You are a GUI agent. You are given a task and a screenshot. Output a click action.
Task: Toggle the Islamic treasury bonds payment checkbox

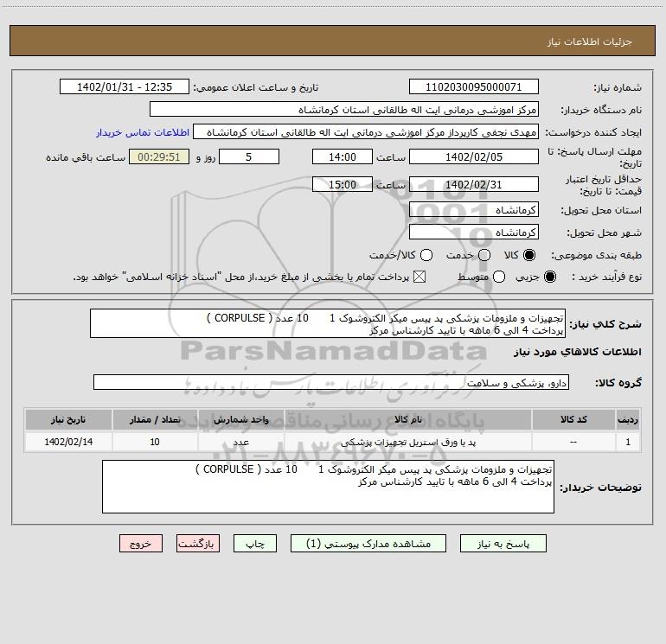click(419, 277)
